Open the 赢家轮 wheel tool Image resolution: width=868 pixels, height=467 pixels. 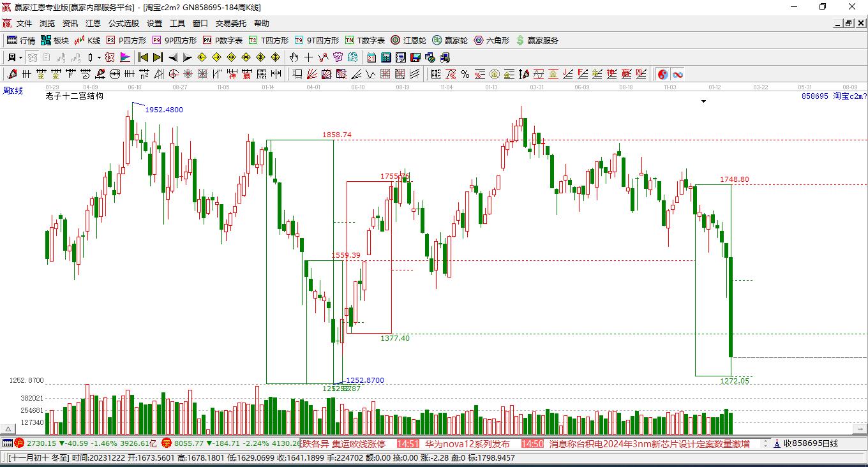pyautogui.click(x=450, y=40)
